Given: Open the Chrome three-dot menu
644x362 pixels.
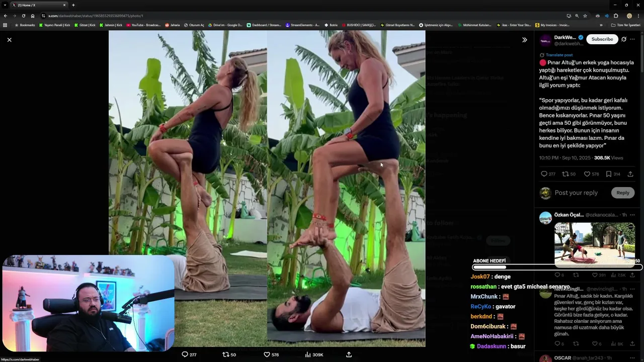Looking at the screenshot, I should [638, 16].
